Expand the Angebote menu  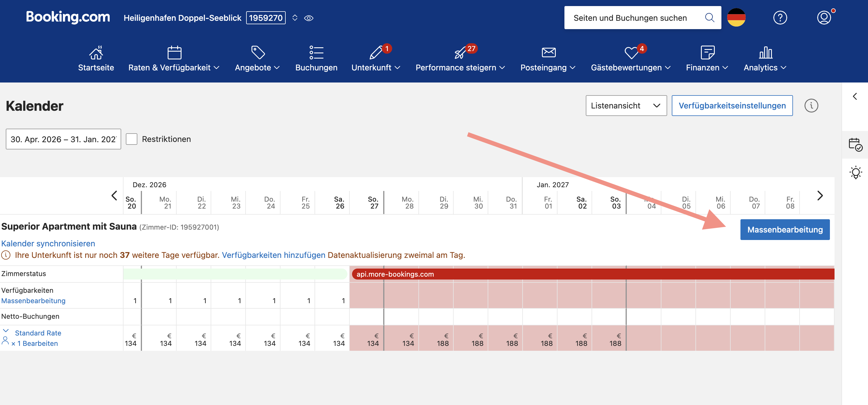257,67
